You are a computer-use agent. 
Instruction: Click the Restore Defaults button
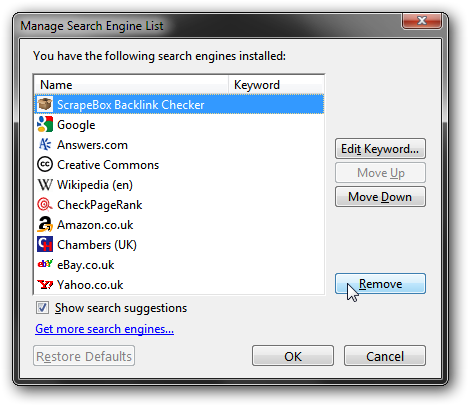[84, 356]
